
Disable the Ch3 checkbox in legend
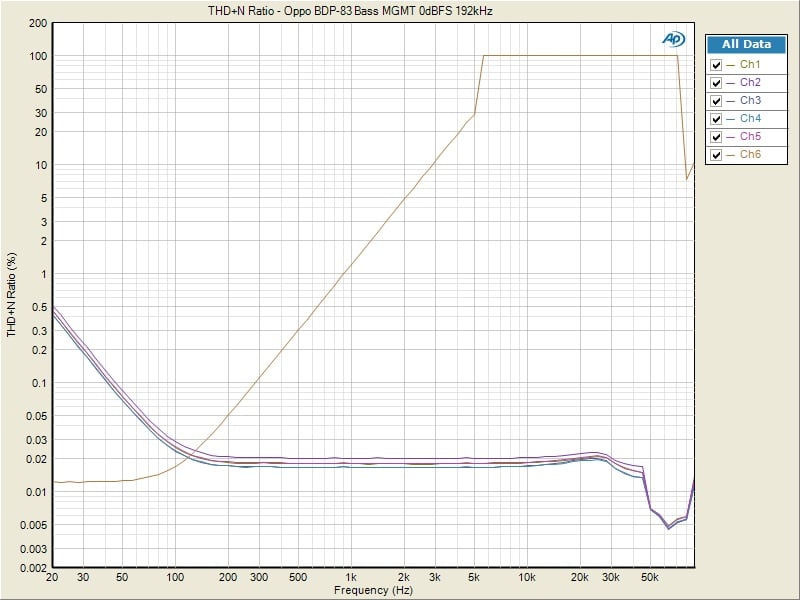(x=716, y=101)
